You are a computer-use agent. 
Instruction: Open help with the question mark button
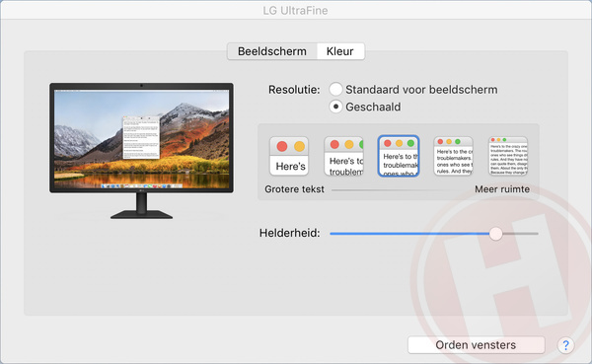(565, 345)
